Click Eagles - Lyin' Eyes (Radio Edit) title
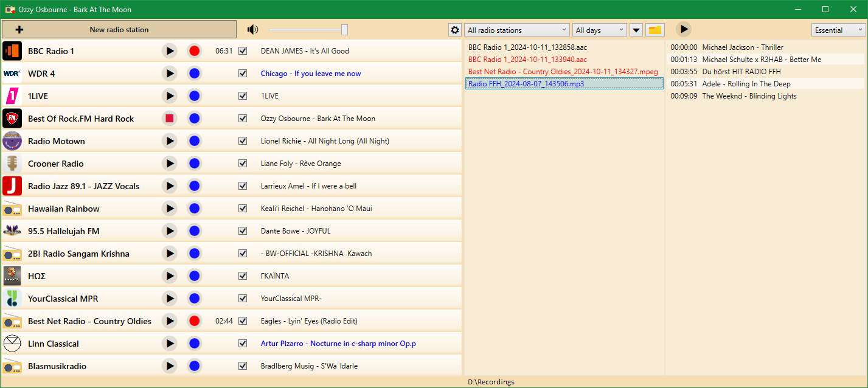Screen dimensions: 868x388 click(309, 321)
